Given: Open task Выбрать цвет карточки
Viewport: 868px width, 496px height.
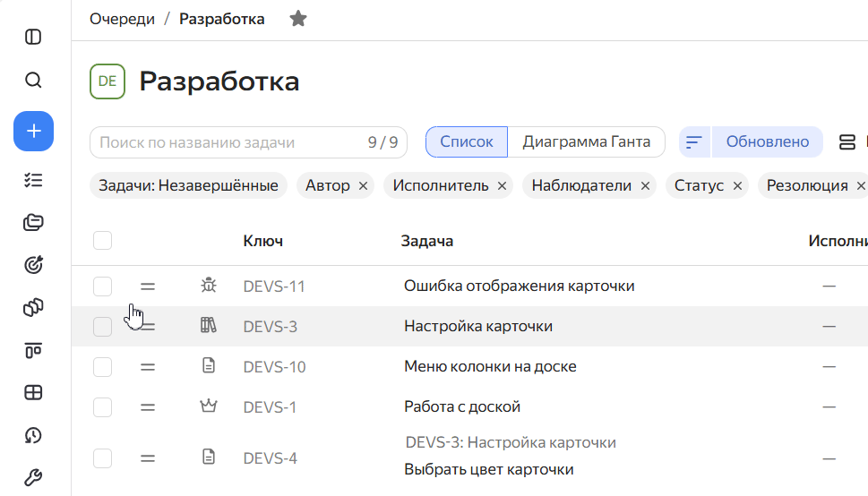Looking at the screenshot, I should (489, 469).
